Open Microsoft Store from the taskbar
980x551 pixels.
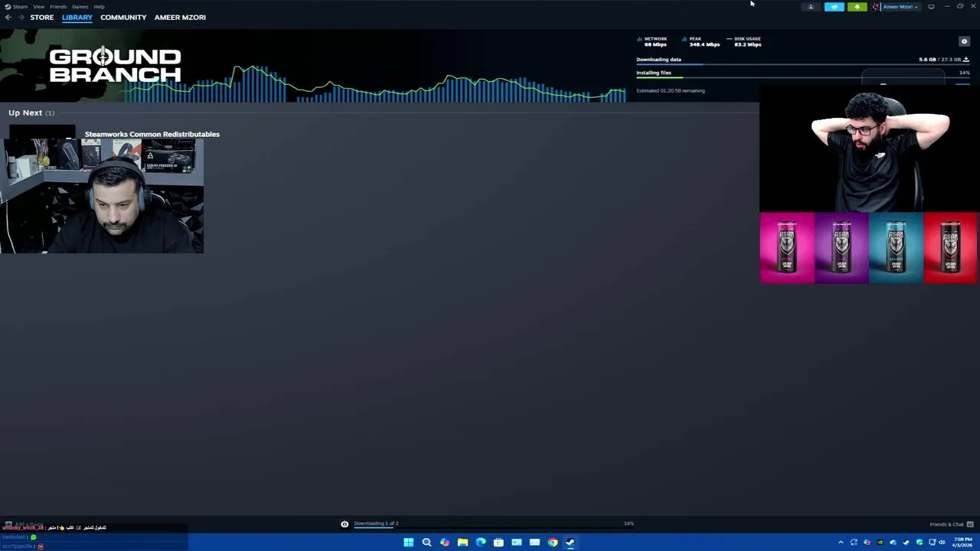point(498,543)
